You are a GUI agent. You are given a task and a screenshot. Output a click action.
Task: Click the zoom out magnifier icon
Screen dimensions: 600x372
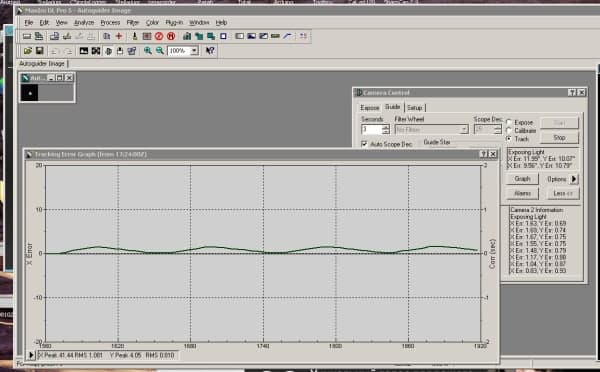coord(160,51)
